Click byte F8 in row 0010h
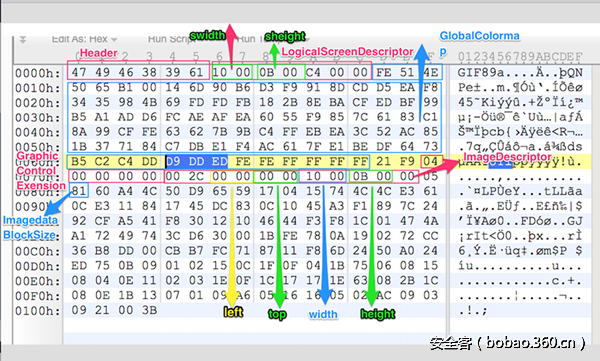Screen dimensions: 600x361 click(430, 87)
